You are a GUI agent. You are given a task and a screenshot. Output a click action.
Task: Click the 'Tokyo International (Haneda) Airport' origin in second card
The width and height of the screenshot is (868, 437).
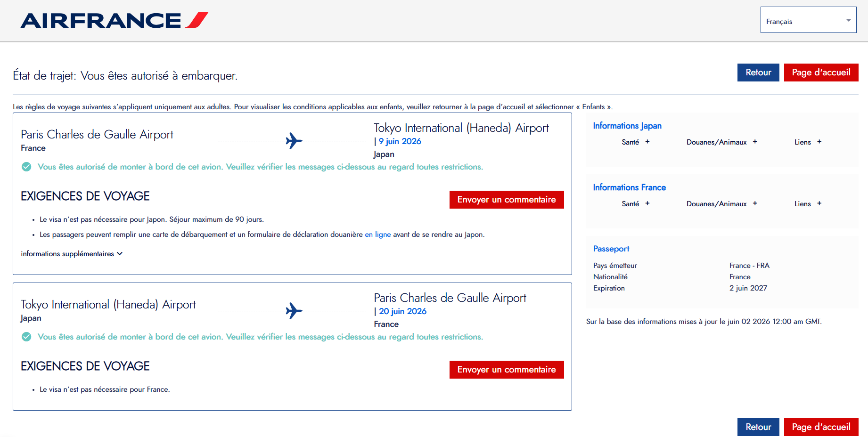click(108, 305)
